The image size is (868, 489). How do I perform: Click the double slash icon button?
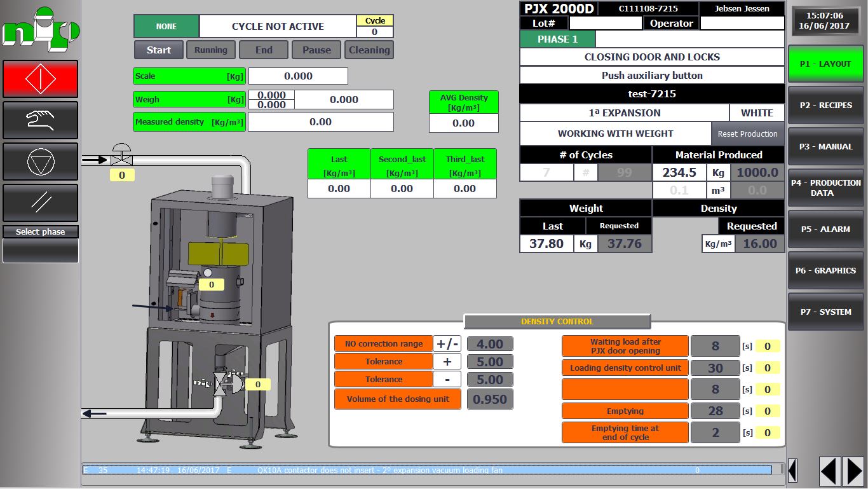(x=41, y=203)
